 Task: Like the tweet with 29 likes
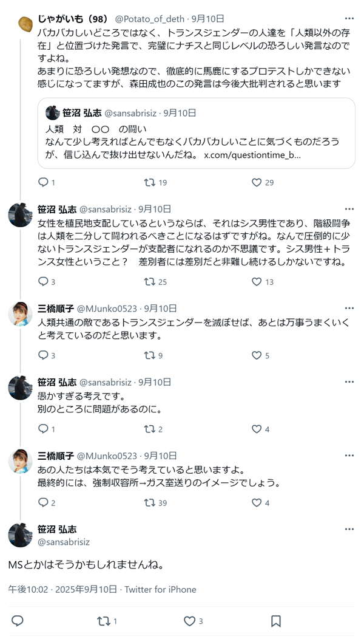pyautogui.click(x=256, y=182)
